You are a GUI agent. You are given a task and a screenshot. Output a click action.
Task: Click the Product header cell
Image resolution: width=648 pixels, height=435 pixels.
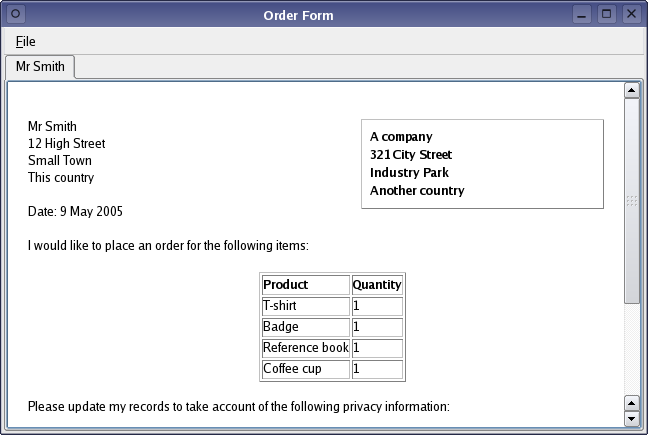pos(306,285)
